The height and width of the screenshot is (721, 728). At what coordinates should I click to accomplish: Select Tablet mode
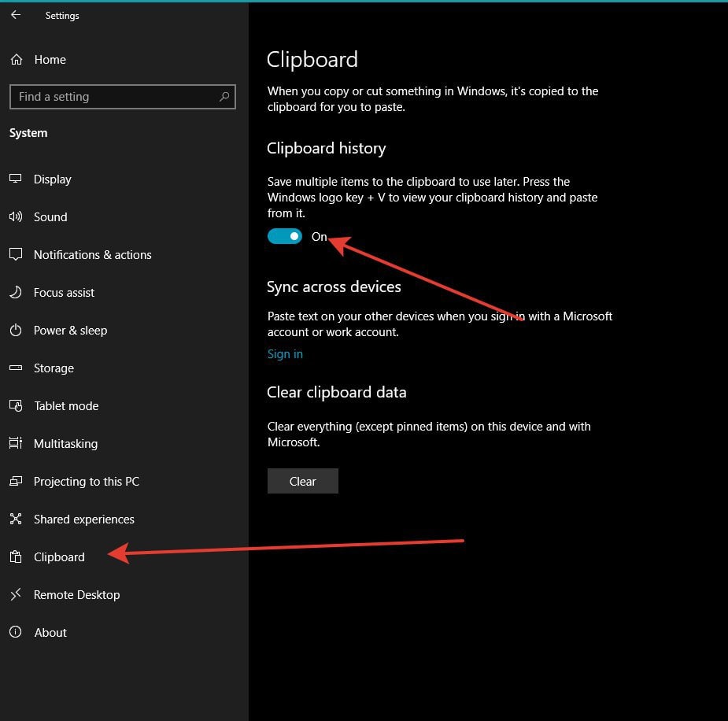66,406
